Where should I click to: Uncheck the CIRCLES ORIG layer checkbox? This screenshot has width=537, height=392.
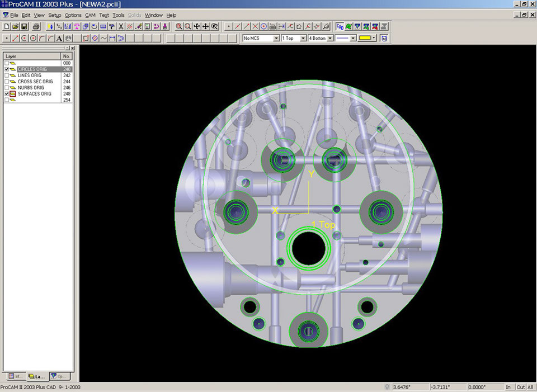[x=7, y=69]
